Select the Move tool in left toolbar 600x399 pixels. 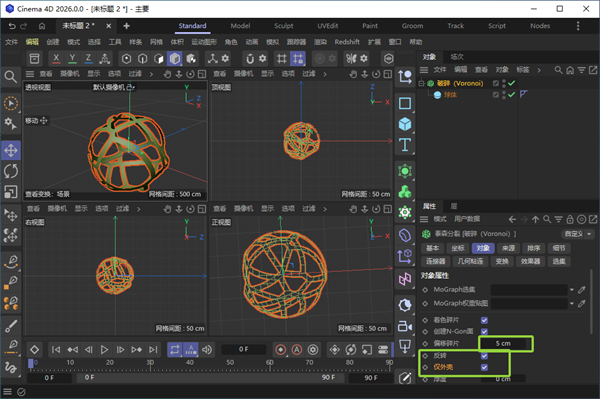[11, 150]
